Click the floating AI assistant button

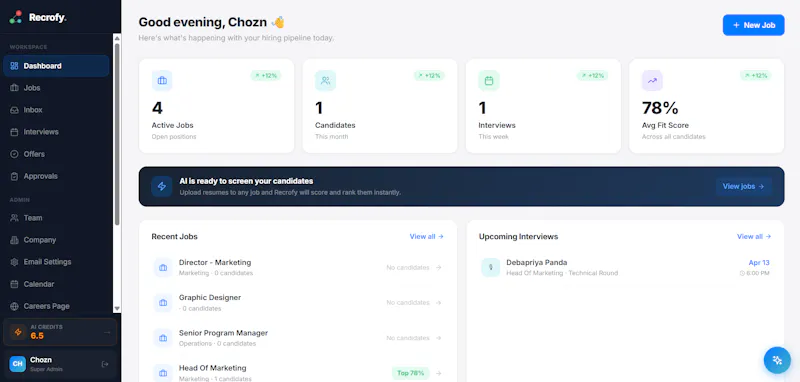click(777, 361)
